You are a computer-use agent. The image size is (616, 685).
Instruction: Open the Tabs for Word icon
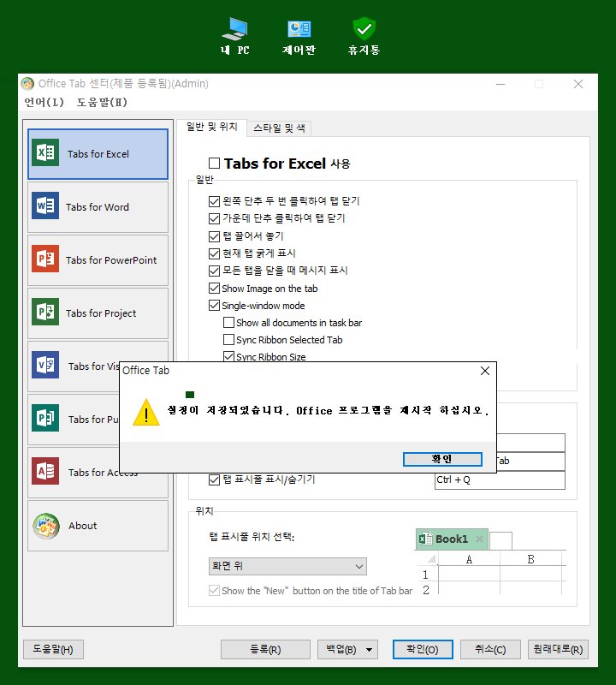pyautogui.click(x=45, y=205)
